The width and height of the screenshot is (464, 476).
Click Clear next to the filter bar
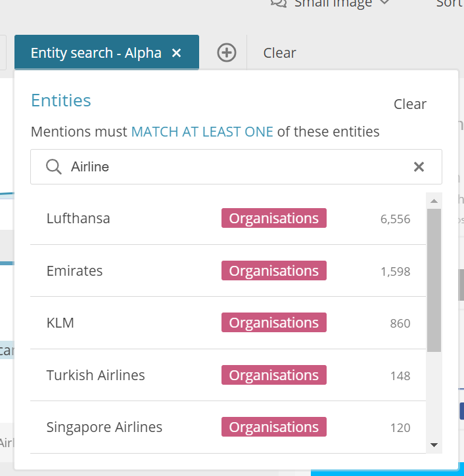tap(279, 53)
